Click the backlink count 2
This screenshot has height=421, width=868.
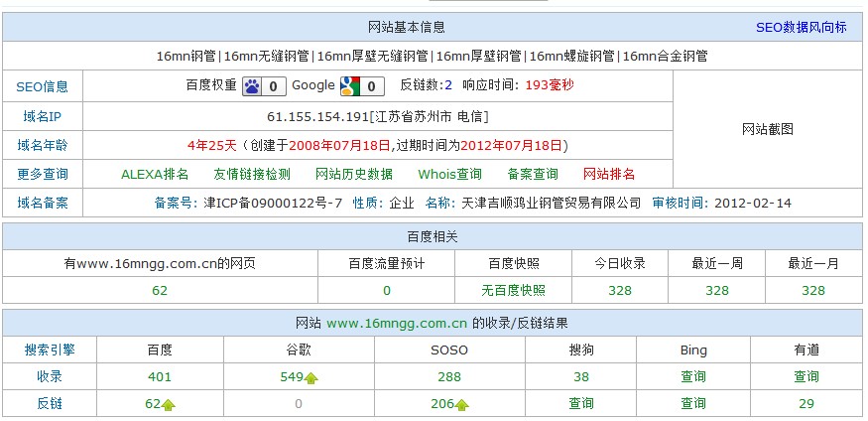[448, 85]
